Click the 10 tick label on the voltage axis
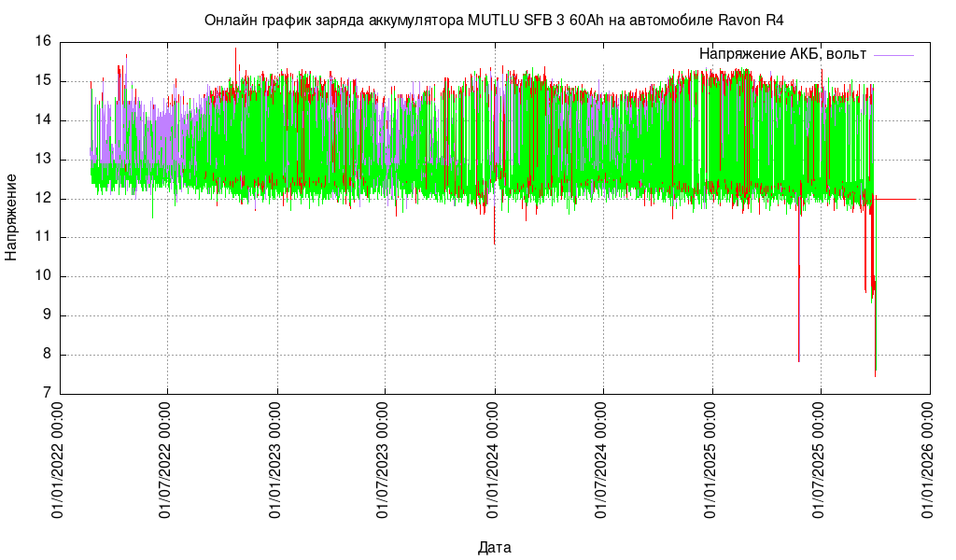Viewport: 956px width, 560px height. (43, 277)
